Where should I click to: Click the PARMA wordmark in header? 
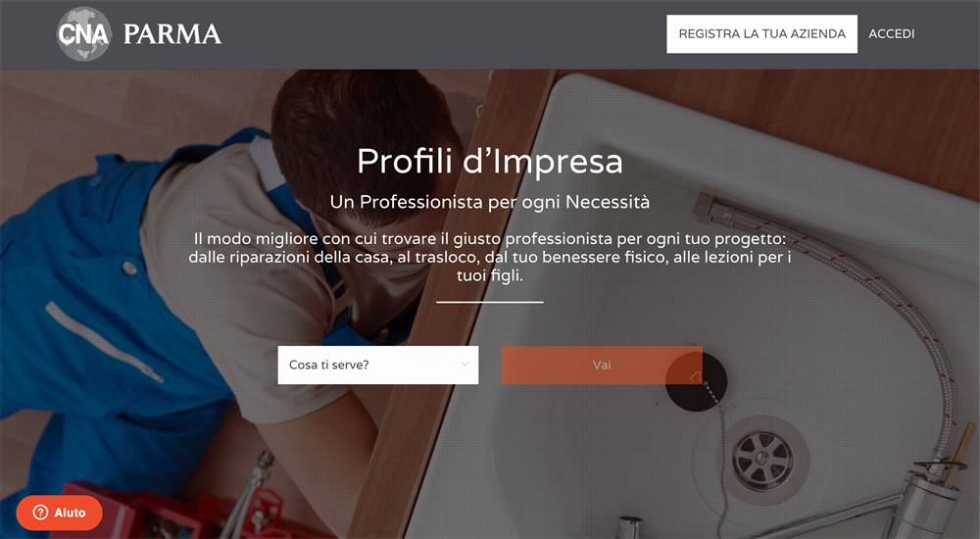coord(171,34)
